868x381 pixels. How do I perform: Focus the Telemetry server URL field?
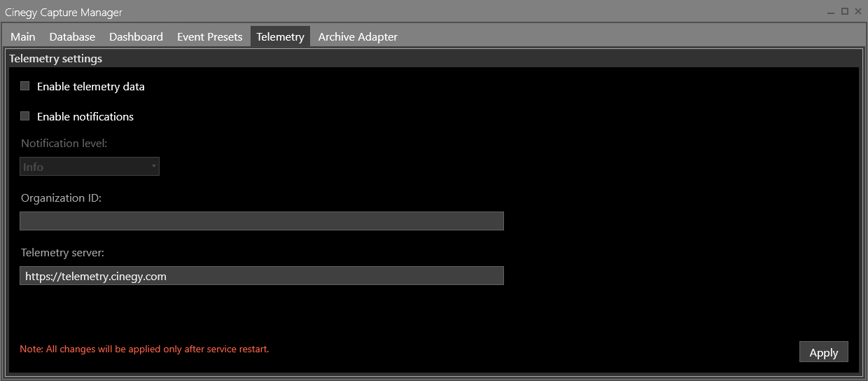[x=262, y=276]
